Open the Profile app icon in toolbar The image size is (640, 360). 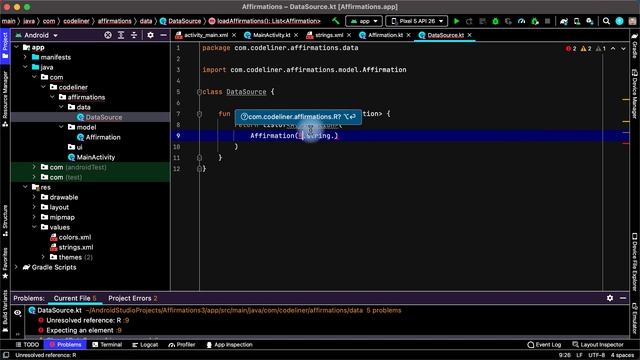click(521, 21)
